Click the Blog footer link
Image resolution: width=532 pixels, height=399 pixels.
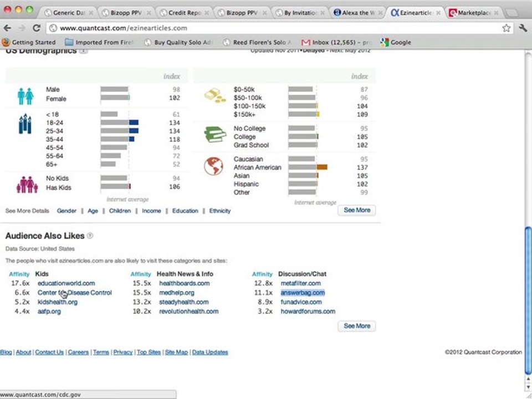pyautogui.click(x=6, y=352)
